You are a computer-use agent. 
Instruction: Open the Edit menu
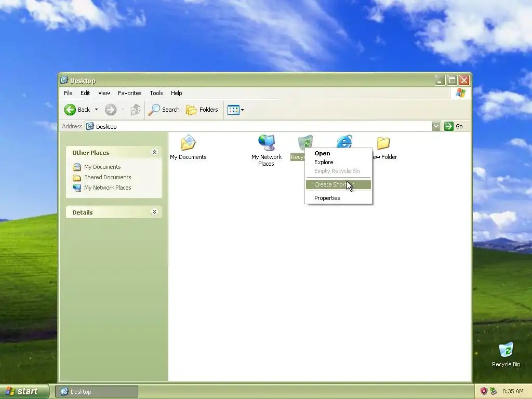click(x=85, y=93)
